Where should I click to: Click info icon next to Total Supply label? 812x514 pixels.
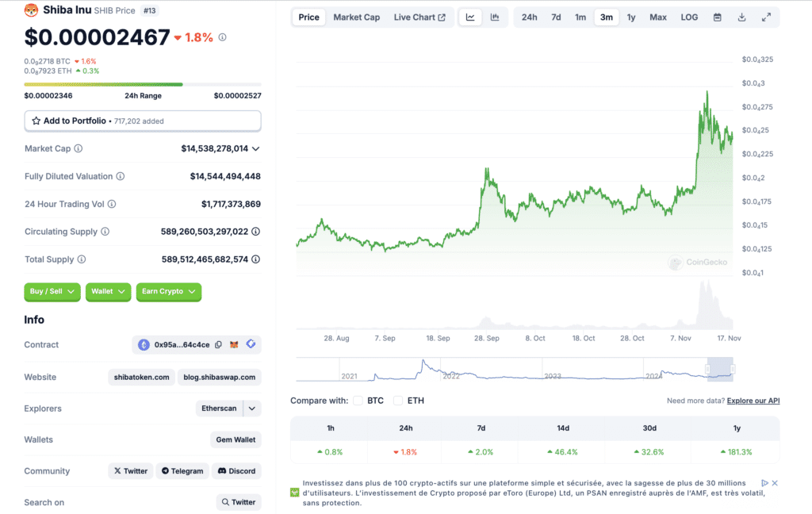82,259
